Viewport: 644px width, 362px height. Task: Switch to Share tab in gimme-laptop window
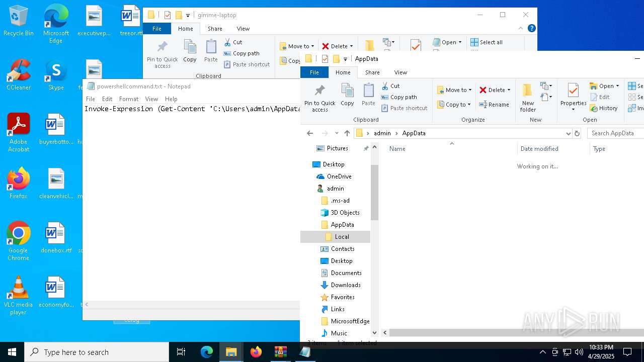215,29
